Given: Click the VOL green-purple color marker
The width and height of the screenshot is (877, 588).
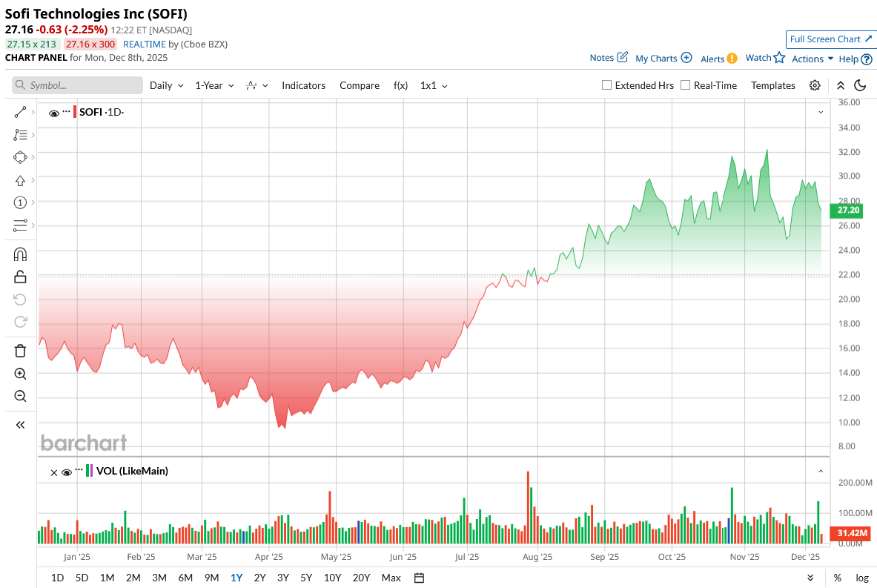Looking at the screenshot, I should (90, 471).
